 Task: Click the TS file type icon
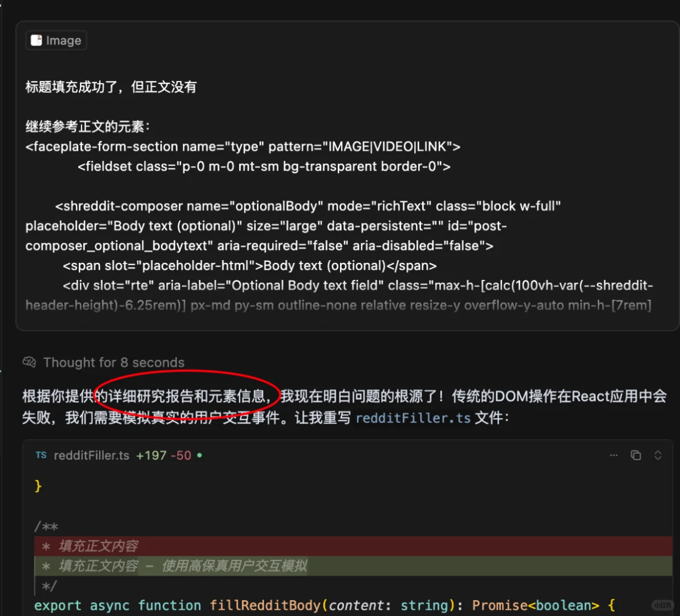[41, 455]
